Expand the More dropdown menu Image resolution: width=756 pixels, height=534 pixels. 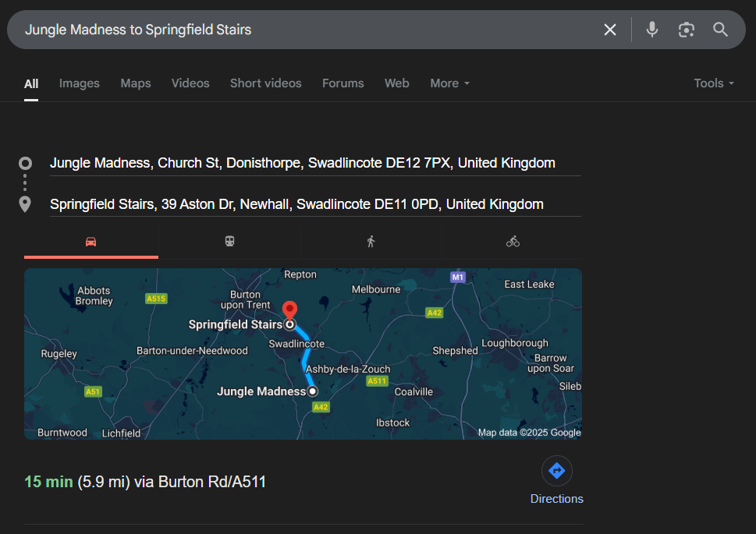pyautogui.click(x=449, y=83)
